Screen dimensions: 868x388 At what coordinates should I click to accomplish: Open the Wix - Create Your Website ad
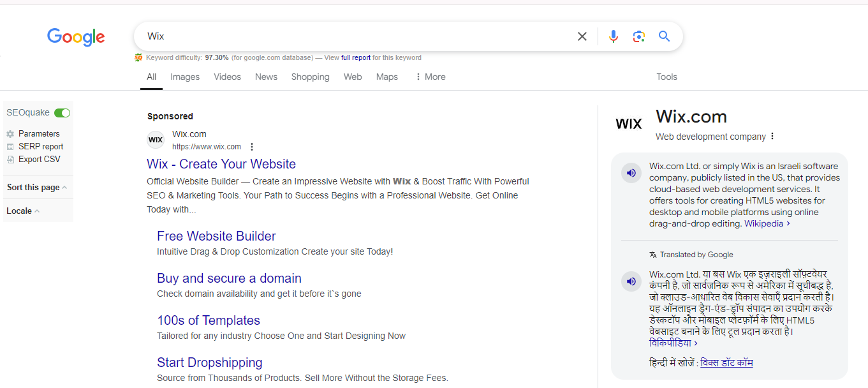221,164
